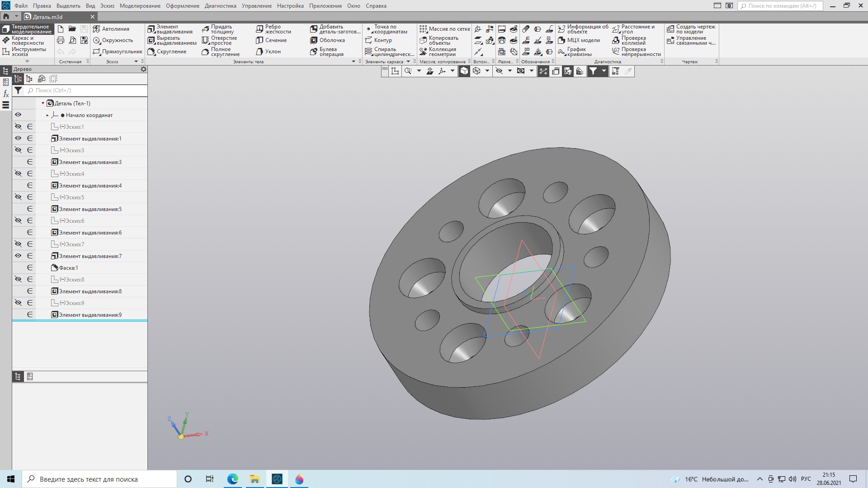Hide Элемент выдавливания:1 using eye icon
Viewport: 868px width, 488px height.
click(x=18, y=139)
